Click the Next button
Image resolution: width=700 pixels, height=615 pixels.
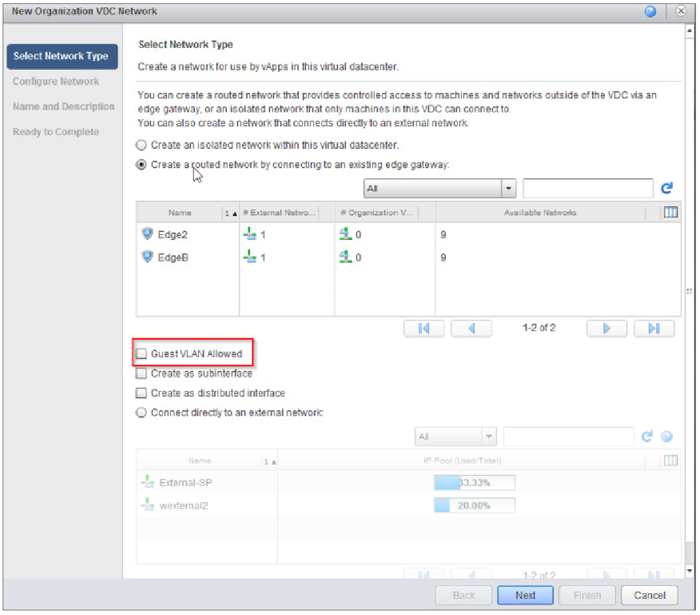click(525, 595)
